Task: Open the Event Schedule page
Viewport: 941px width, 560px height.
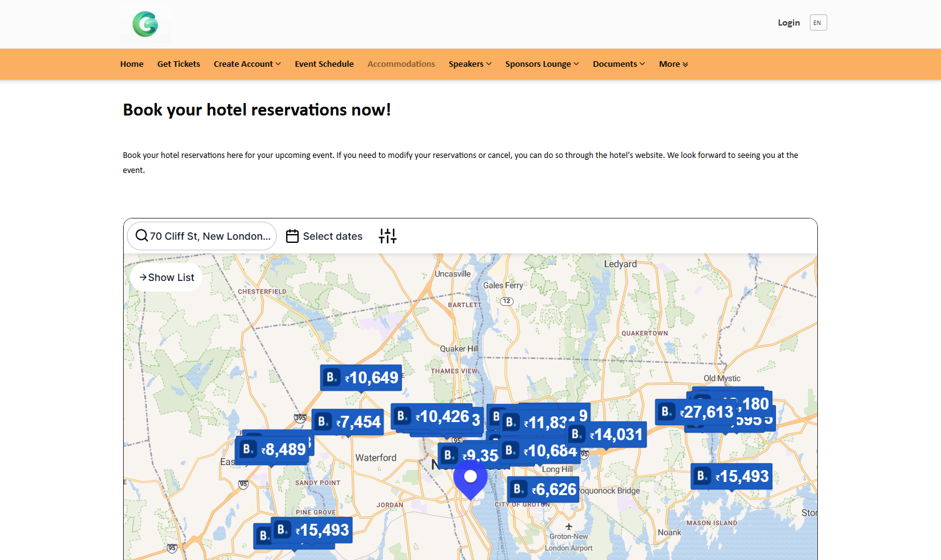Action: (x=324, y=64)
